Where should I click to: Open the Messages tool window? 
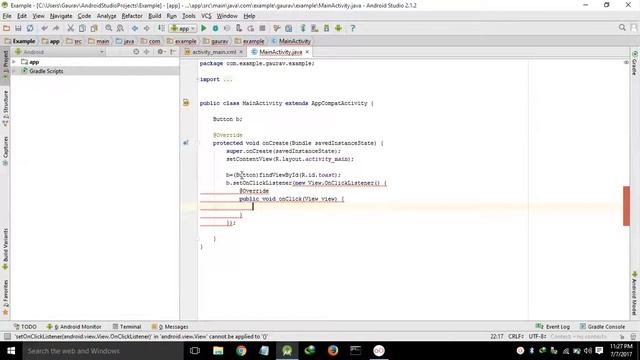pos(170,327)
